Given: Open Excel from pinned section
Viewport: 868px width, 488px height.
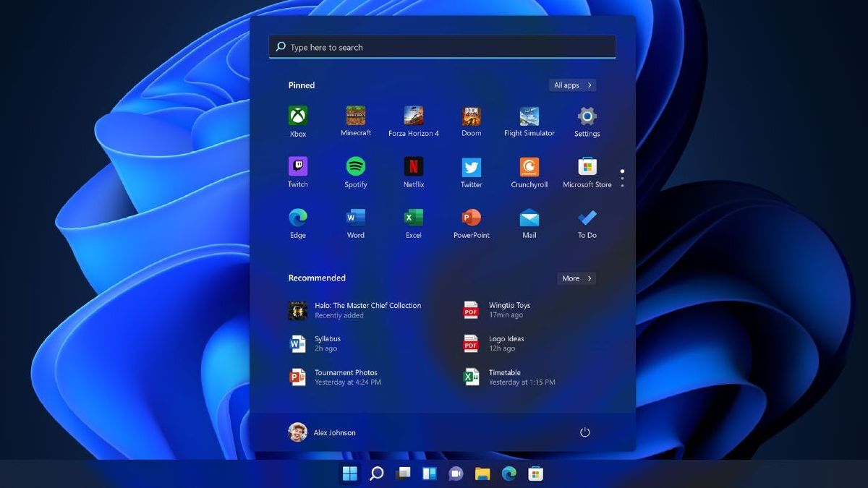Looking at the screenshot, I should 413,218.
